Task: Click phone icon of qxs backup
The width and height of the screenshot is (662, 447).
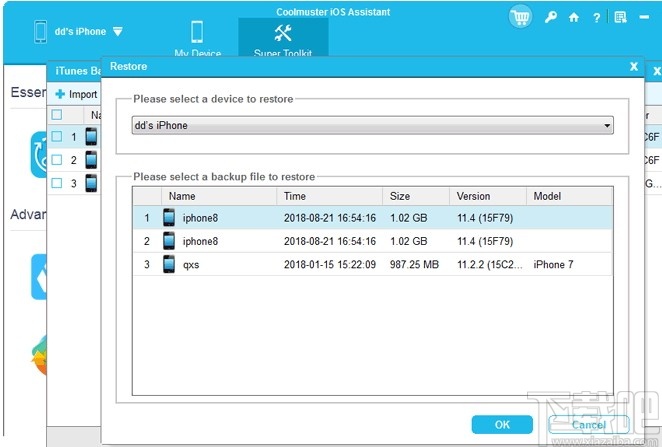Action: click(169, 264)
